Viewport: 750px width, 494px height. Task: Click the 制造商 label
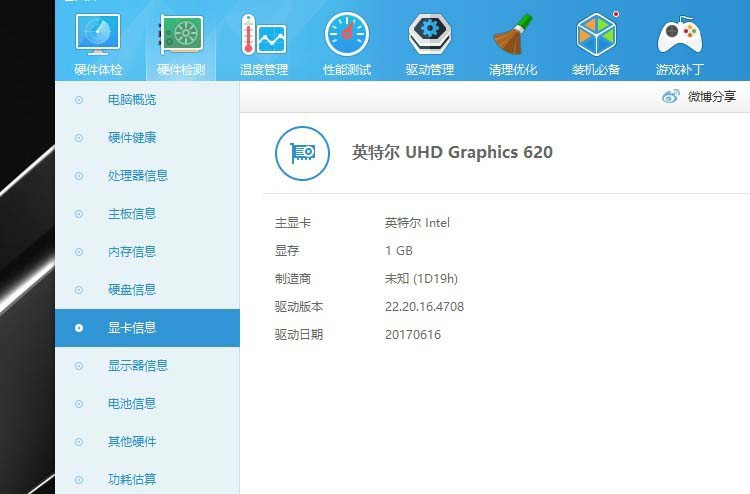(293, 279)
